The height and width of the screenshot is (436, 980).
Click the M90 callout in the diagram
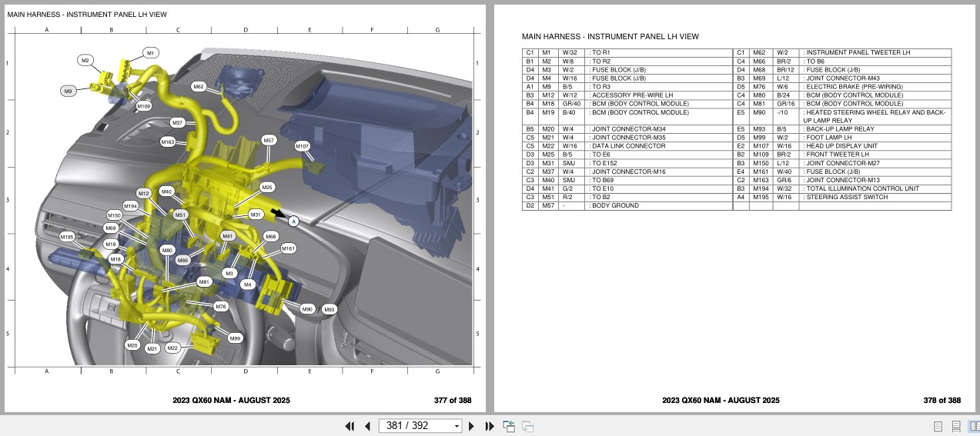click(x=308, y=309)
